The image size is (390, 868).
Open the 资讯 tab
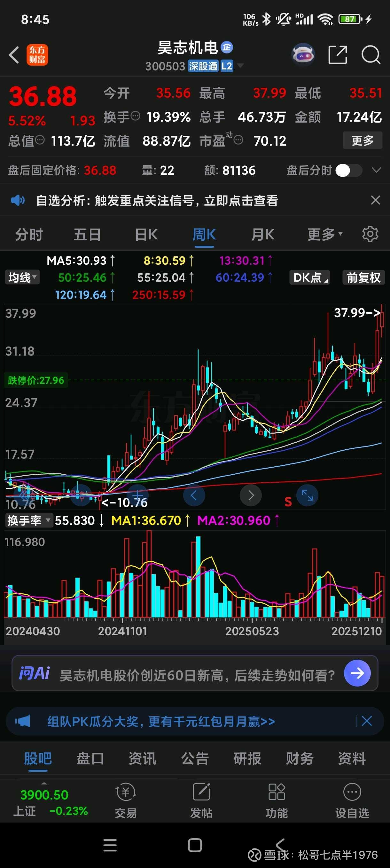pos(142,759)
